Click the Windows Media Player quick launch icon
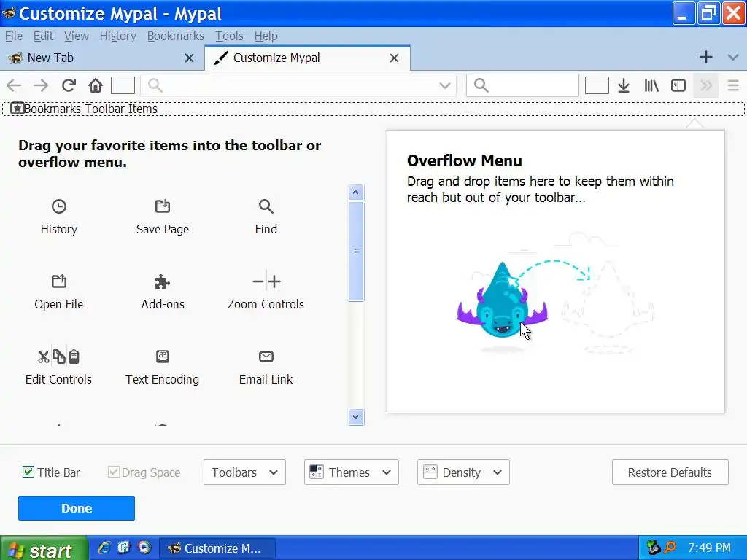This screenshot has height=560, width=747. point(144,548)
